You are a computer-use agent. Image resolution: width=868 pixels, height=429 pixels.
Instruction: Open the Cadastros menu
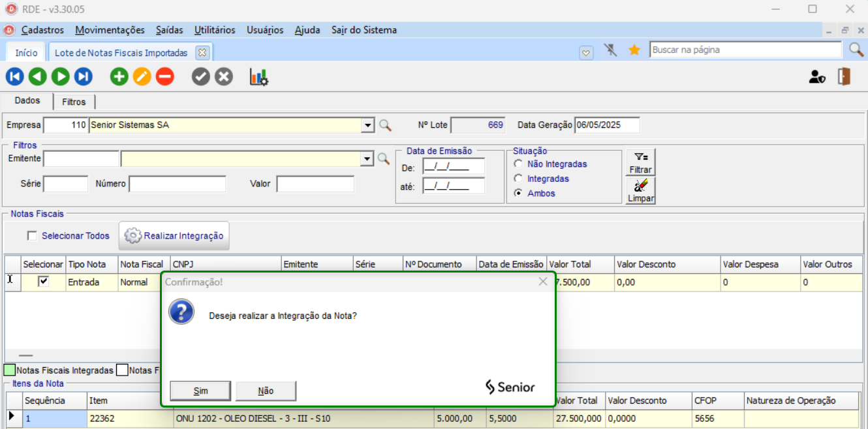click(42, 30)
